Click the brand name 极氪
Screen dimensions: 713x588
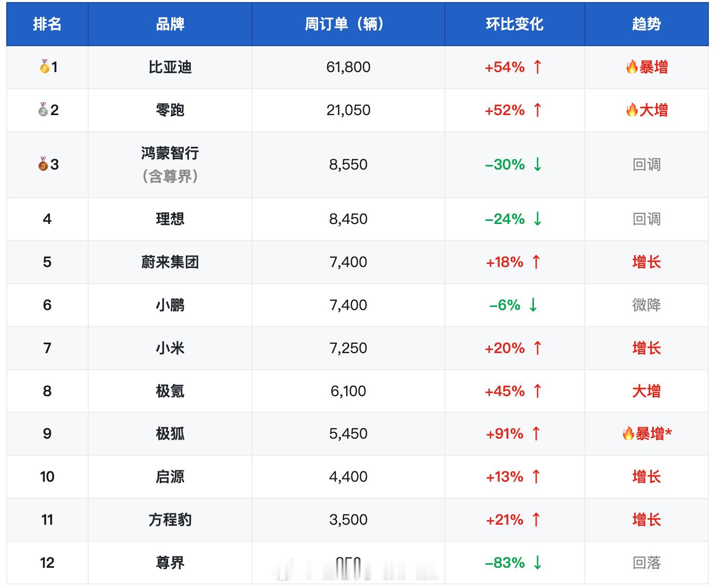(170, 391)
